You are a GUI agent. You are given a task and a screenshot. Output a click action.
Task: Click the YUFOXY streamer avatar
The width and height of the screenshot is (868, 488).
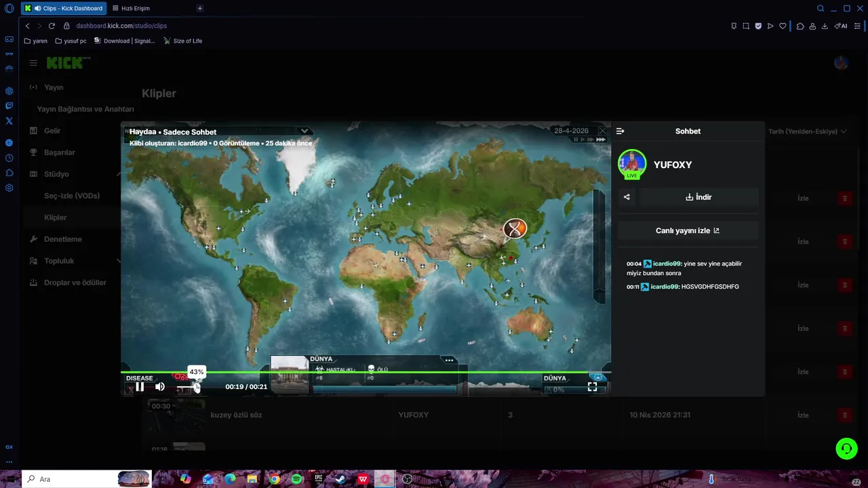[x=632, y=164]
